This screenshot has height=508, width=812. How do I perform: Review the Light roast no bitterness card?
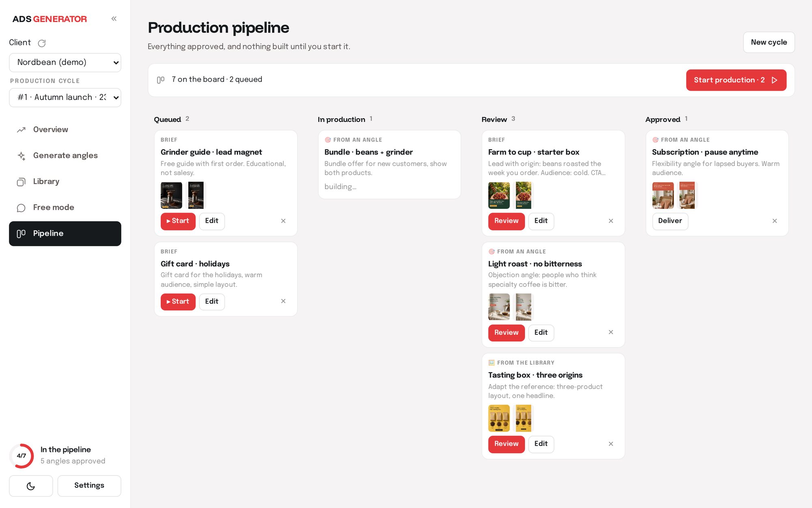pyautogui.click(x=506, y=333)
